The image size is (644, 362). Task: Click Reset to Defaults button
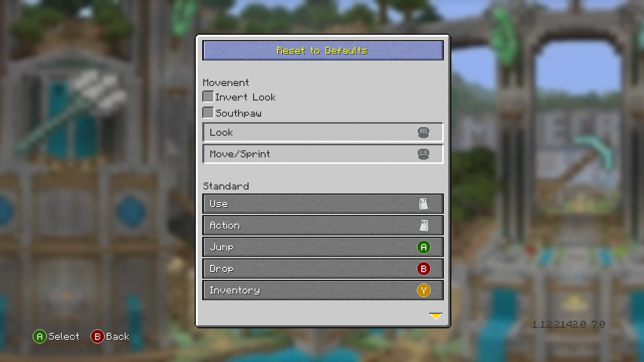point(323,51)
